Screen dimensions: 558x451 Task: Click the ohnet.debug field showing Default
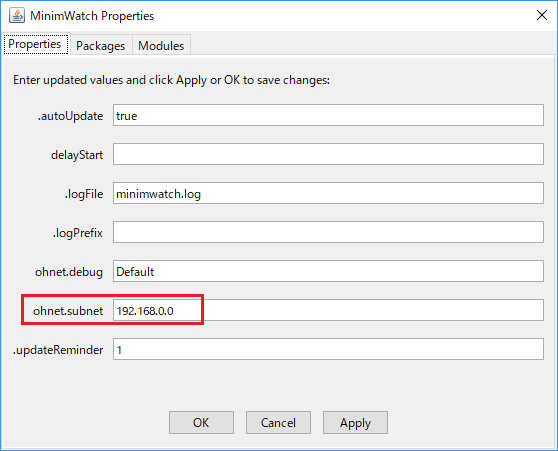[x=328, y=271]
